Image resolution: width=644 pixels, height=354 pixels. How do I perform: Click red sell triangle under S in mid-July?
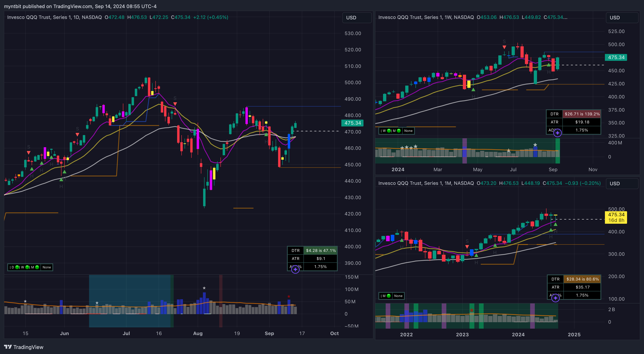point(175,104)
